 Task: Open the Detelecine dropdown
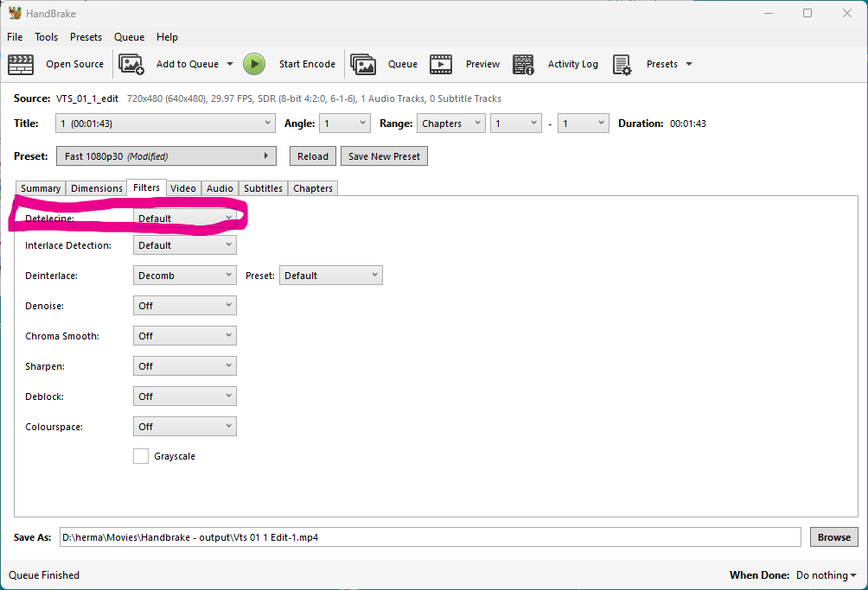(x=184, y=219)
